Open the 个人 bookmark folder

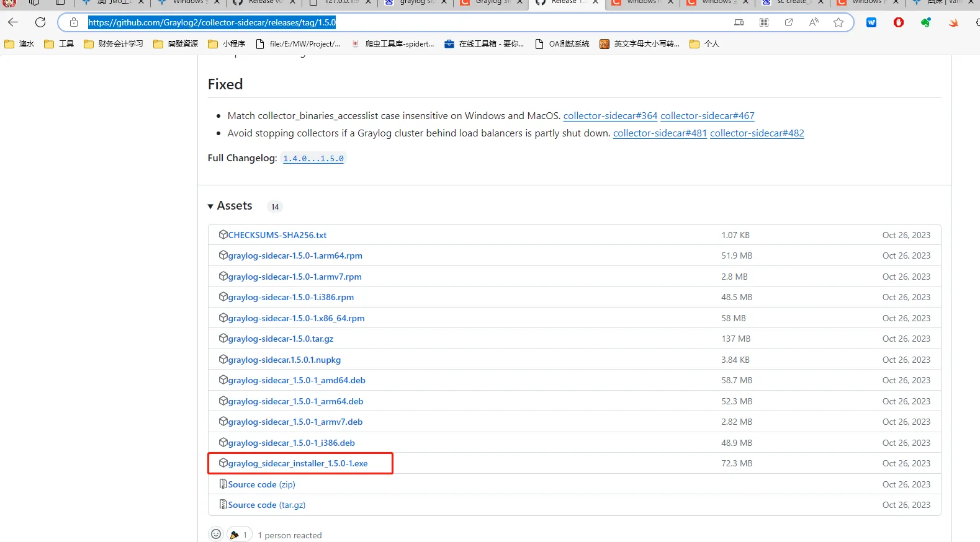[704, 44]
